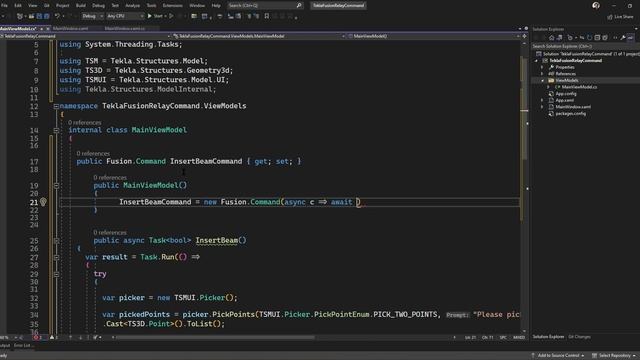Collapse the MainViewModel class block
640x360 pixels.
tap(56, 130)
